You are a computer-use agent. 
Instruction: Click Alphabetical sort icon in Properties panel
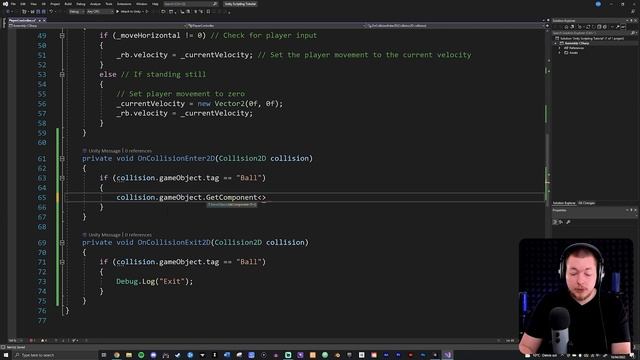561,222
